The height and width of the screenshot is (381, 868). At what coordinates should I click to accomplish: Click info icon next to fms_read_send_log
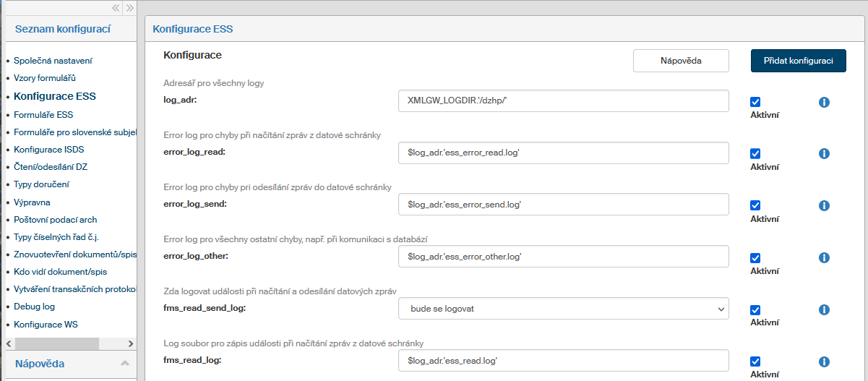824,310
